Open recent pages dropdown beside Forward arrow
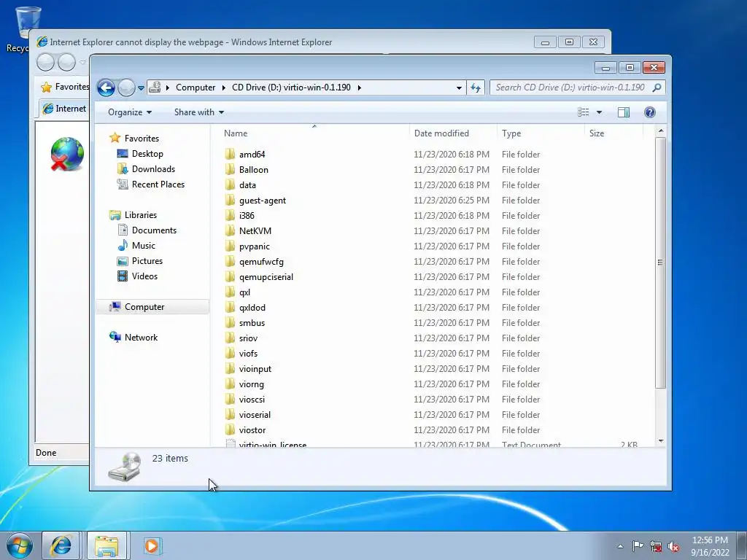 tap(141, 88)
